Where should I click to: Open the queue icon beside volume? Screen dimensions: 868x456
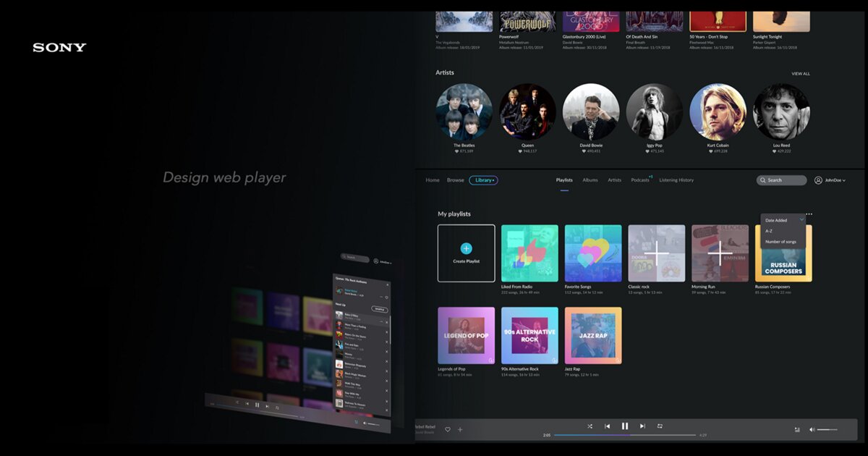click(797, 429)
